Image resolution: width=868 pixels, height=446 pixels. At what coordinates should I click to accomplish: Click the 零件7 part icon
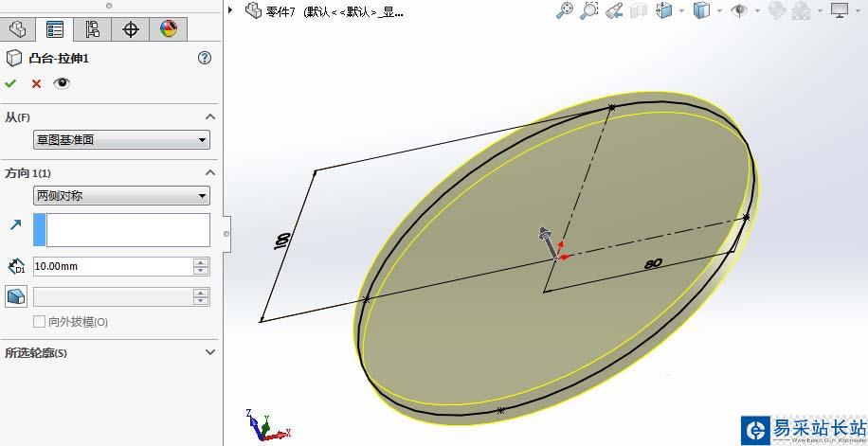(254, 10)
